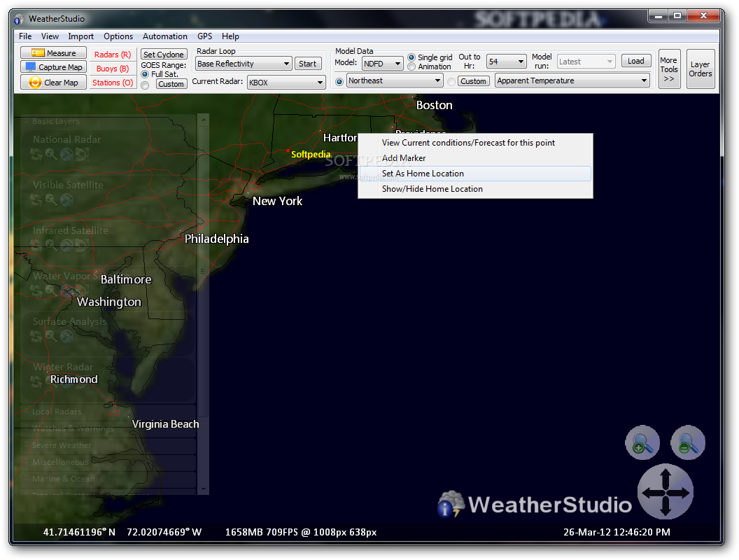Click Water Vapor magnifier icon
The image size is (739, 560).
[x=51, y=290]
